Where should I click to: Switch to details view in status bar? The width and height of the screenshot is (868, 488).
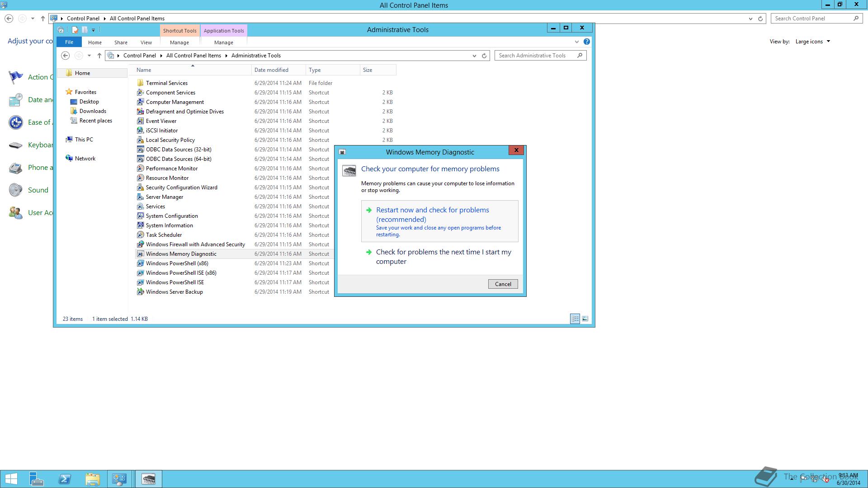[575, 319]
